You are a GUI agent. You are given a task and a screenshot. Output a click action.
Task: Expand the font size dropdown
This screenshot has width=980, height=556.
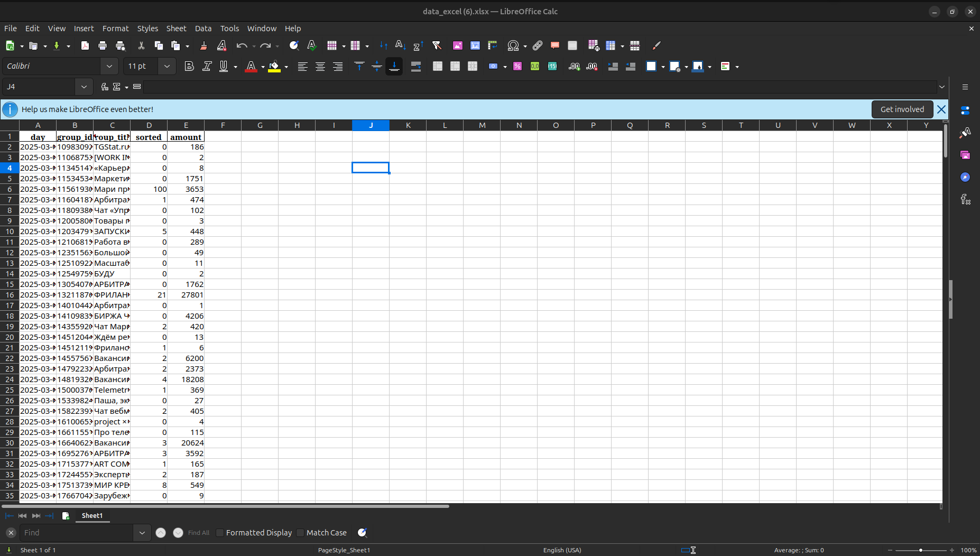pyautogui.click(x=167, y=66)
